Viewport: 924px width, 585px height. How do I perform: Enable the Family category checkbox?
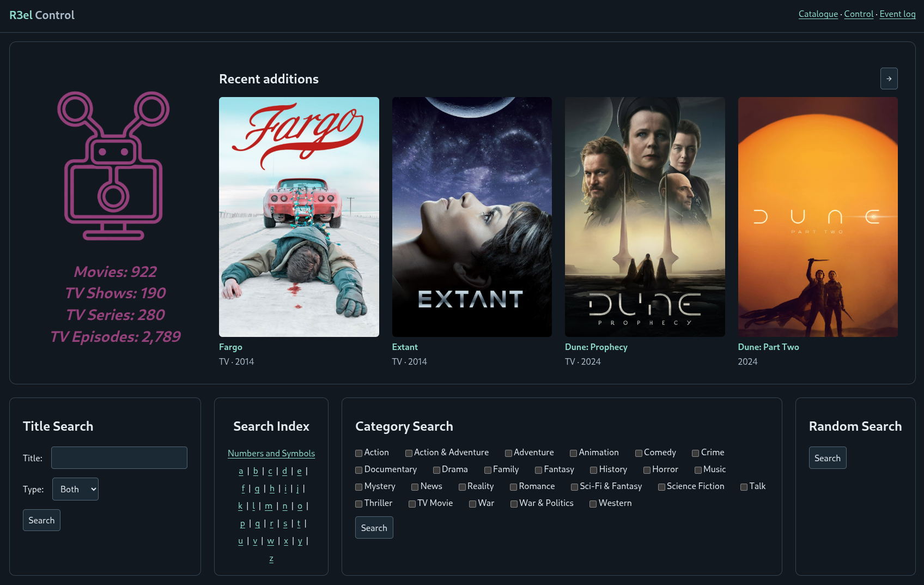(x=488, y=470)
